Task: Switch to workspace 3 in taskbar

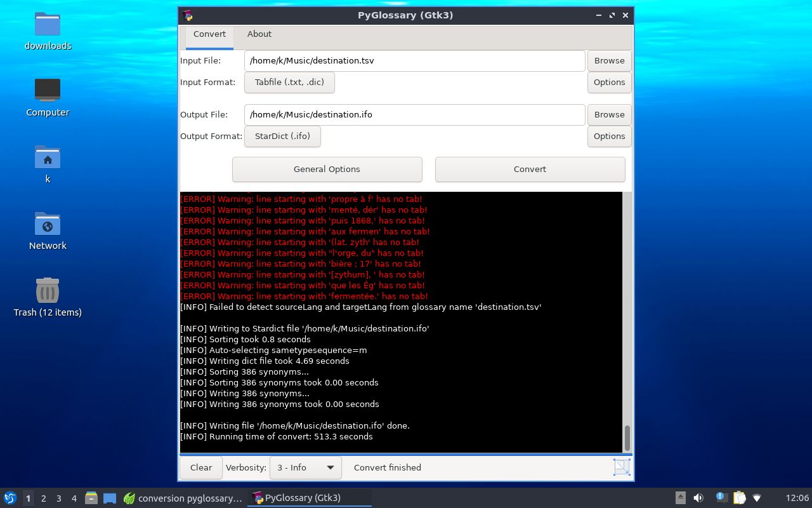Action: pyautogui.click(x=59, y=498)
